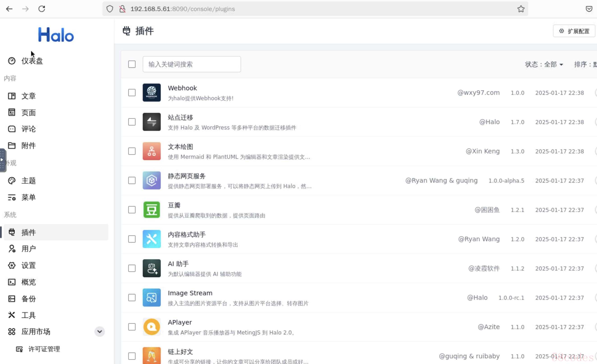Open 概览 overview in sidebar

tap(56, 282)
